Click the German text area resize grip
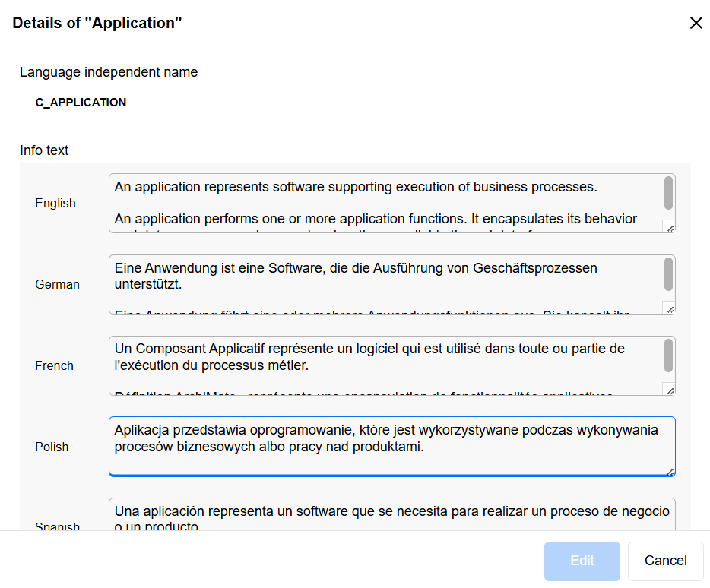The width and height of the screenshot is (710, 588). [669, 308]
